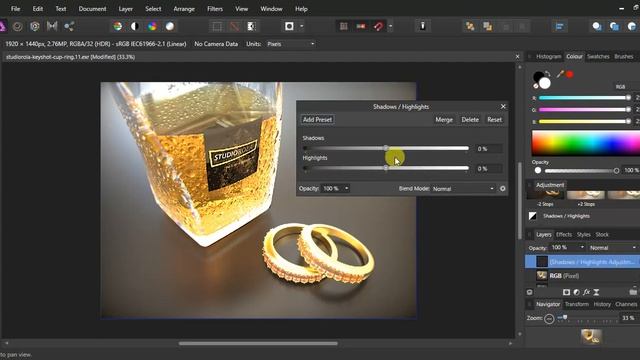640x360 pixels.
Task: Apply Auto White Balance sphere icon
Action: 170,27
